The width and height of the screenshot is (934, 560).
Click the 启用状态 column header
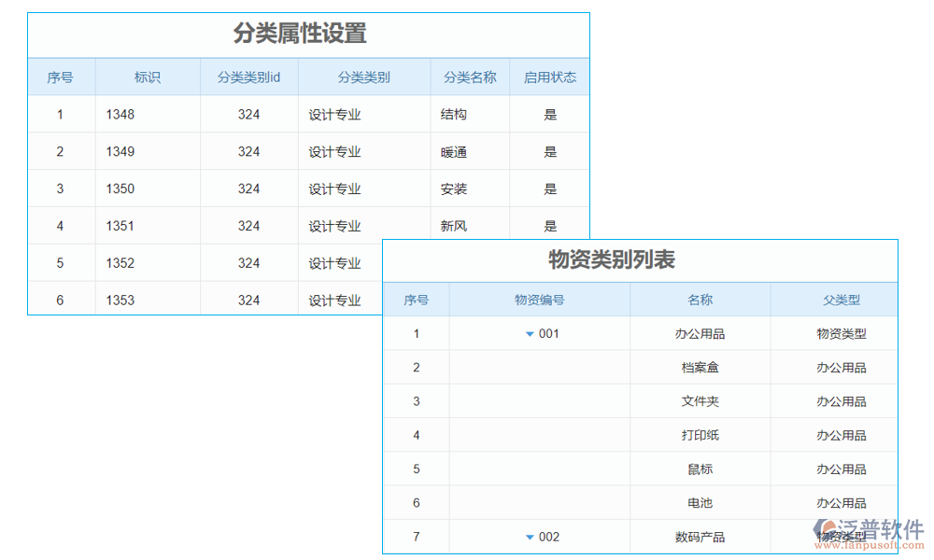(550, 77)
